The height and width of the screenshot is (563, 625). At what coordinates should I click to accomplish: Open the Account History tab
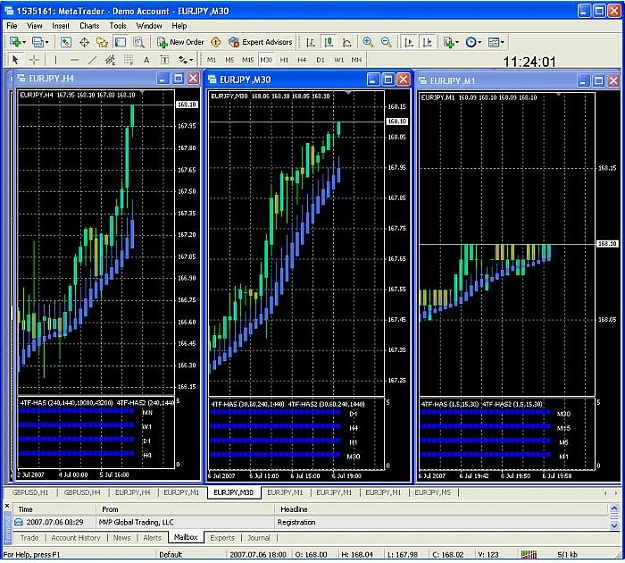pos(76,537)
